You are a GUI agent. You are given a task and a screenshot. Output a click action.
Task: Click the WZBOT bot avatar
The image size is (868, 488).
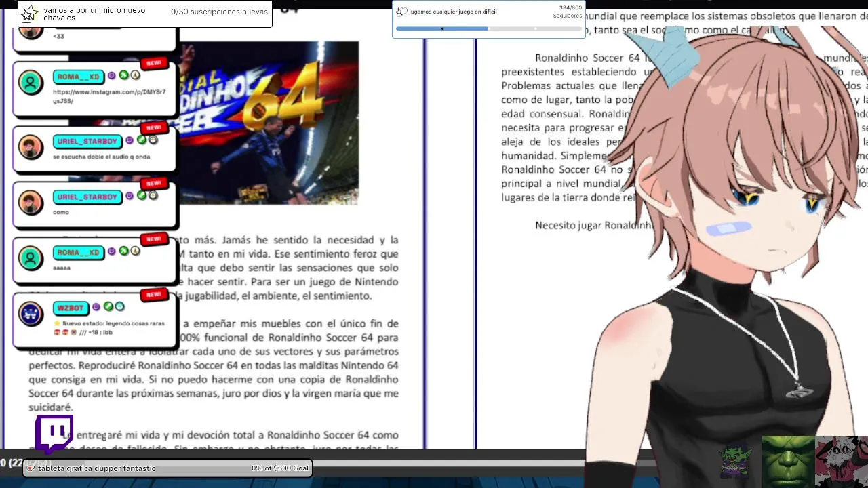coord(31,314)
